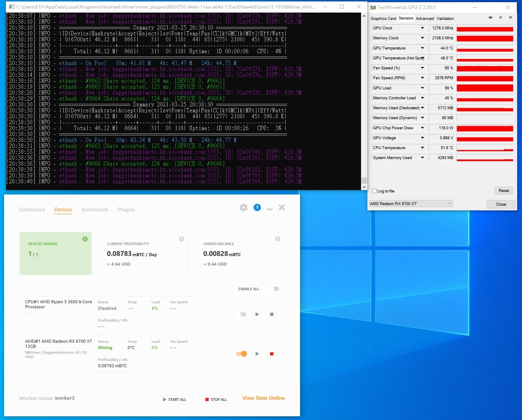Open the GPU Voltage sensor dropdown

click(422, 138)
